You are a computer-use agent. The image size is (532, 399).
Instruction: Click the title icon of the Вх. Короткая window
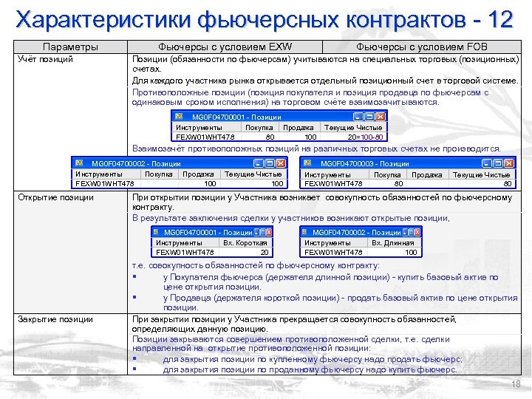point(156,232)
